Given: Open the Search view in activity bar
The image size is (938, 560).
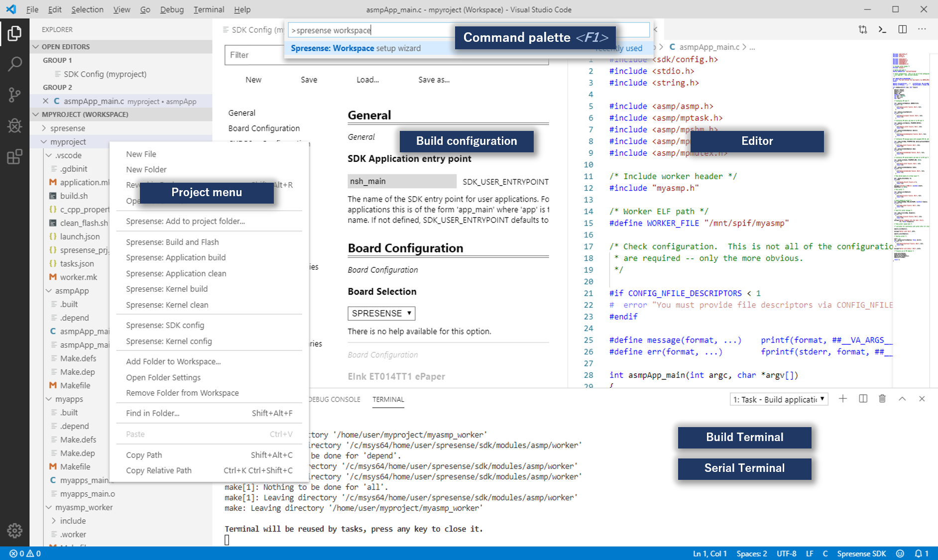Looking at the screenshot, I should 14,64.
